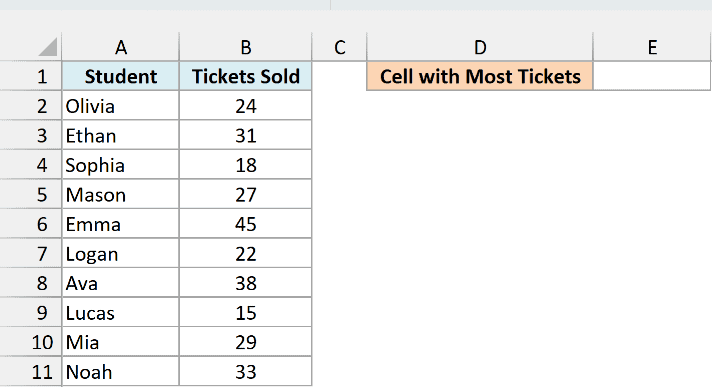Select column A header
712x387 pixels.
[x=120, y=47]
